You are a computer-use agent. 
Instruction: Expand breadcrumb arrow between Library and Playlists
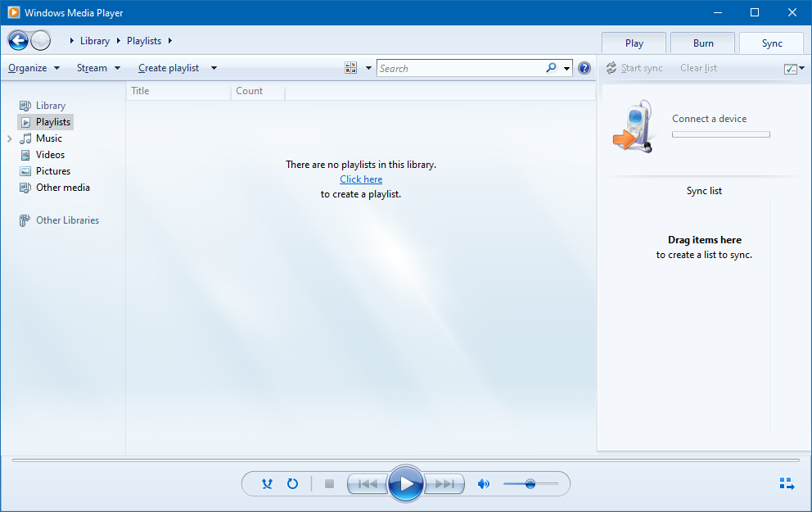[x=118, y=40]
